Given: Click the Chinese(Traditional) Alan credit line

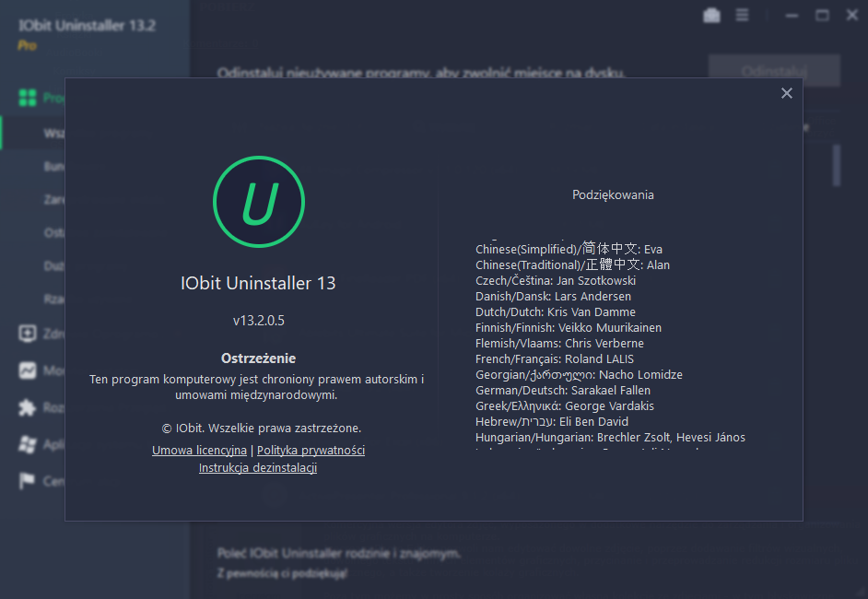Looking at the screenshot, I should coord(572,264).
